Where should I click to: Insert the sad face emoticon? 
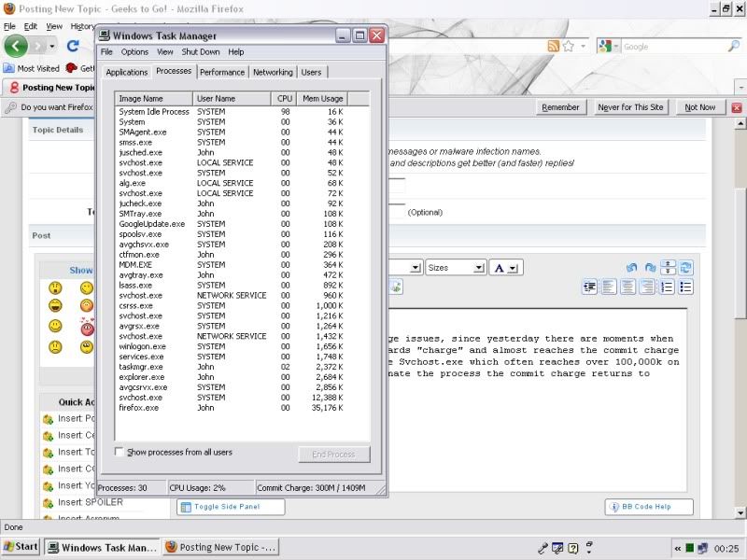tap(55, 347)
